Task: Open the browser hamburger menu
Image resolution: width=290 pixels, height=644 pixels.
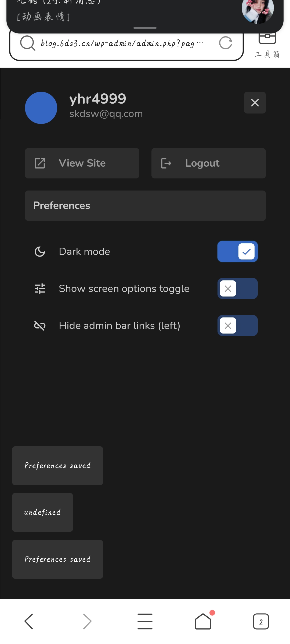Action: (x=145, y=621)
